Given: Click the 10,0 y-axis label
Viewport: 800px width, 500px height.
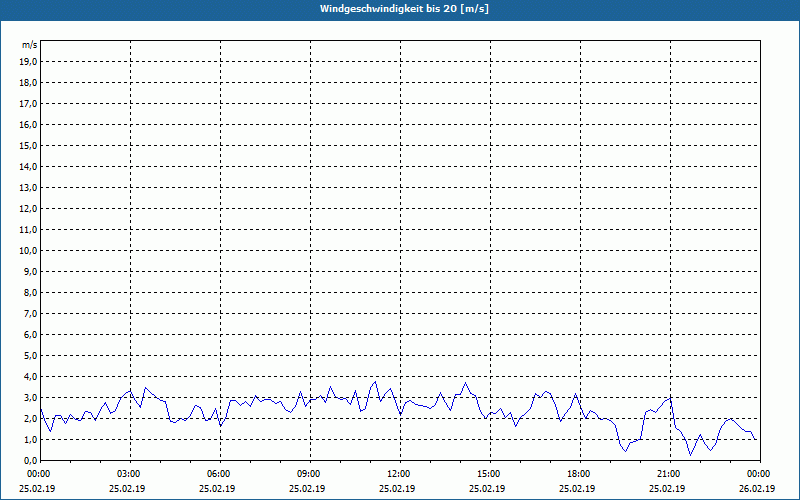Looking at the screenshot, I should pyautogui.click(x=28, y=251).
